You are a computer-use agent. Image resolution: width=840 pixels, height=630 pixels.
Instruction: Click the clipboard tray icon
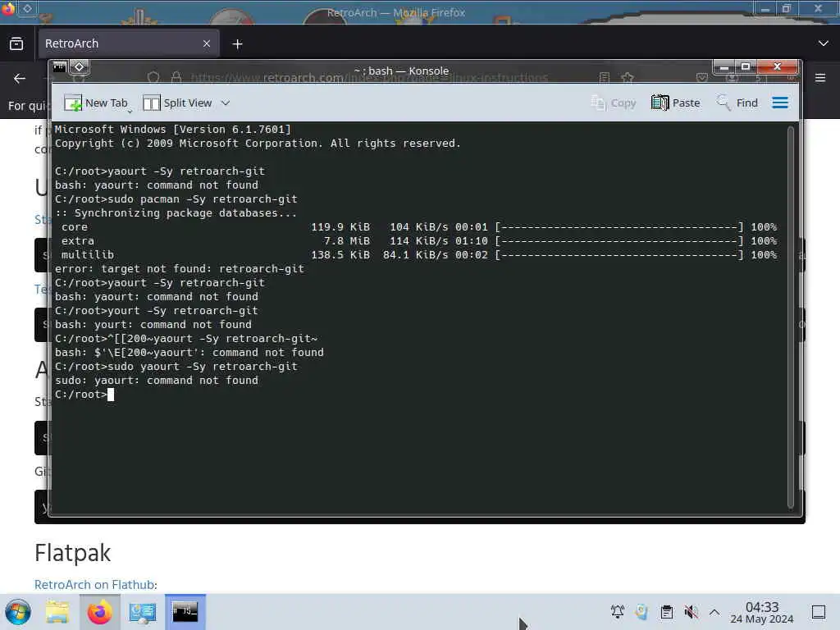coord(666,611)
